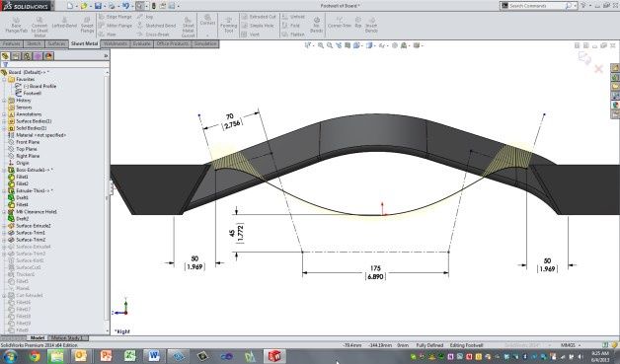Image resolution: width=620 pixels, height=364 pixels.
Task: Click the Miter Flange tool
Action: pyautogui.click(x=116, y=26)
